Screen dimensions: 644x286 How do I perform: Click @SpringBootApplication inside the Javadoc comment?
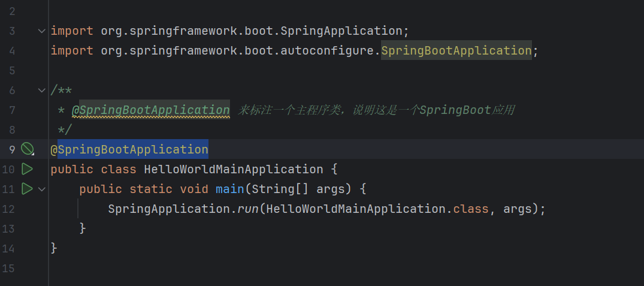(151, 110)
